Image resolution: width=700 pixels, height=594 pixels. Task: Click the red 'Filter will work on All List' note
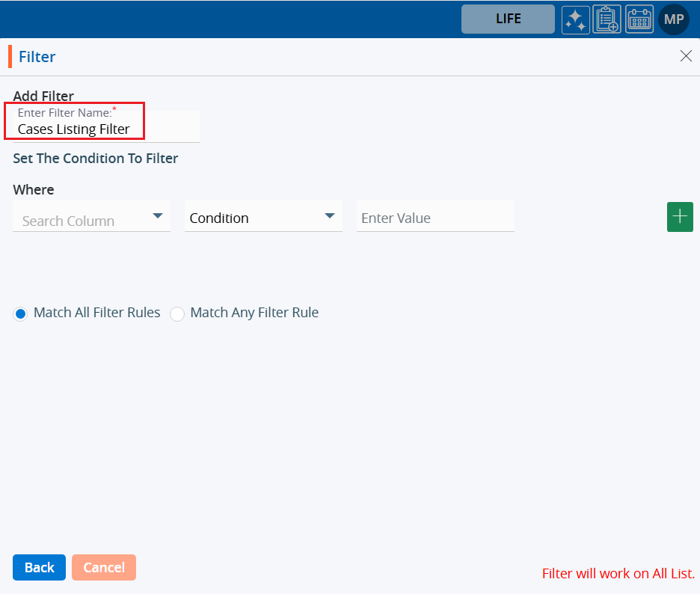(618, 574)
